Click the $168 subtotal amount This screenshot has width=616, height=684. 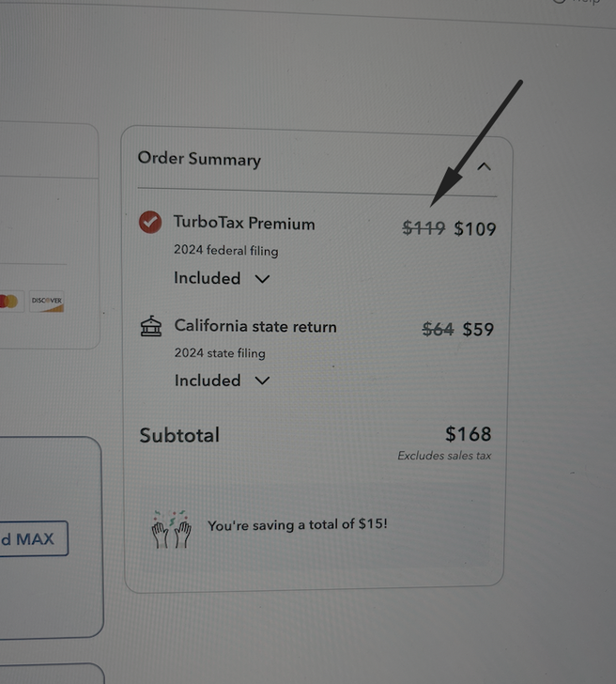click(x=468, y=434)
